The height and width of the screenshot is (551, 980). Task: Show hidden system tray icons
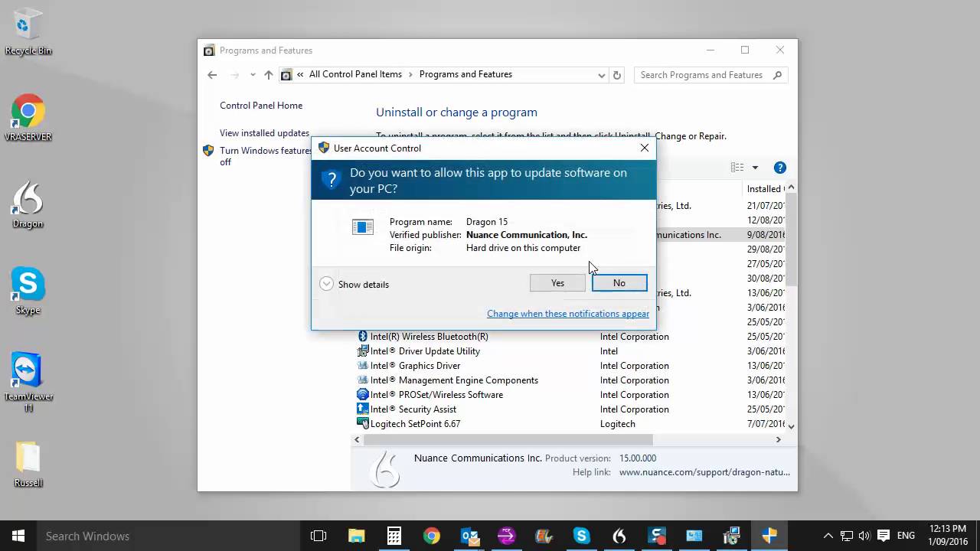828,536
